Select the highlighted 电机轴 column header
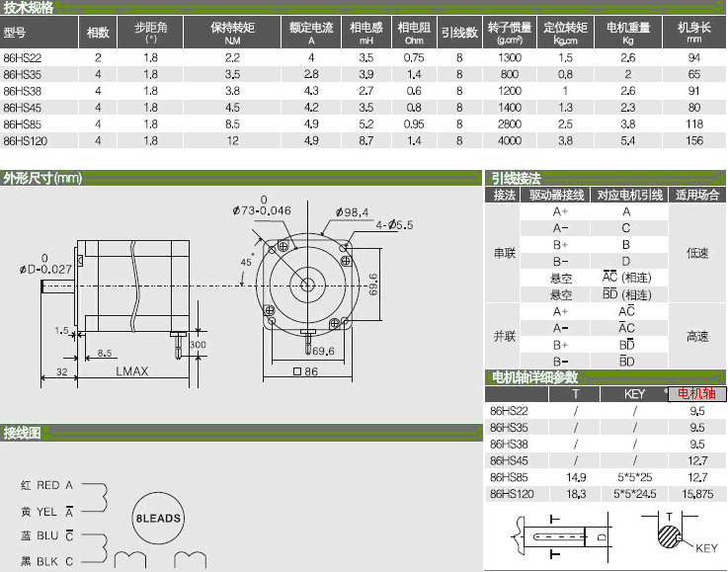728x572 pixels. (697, 393)
